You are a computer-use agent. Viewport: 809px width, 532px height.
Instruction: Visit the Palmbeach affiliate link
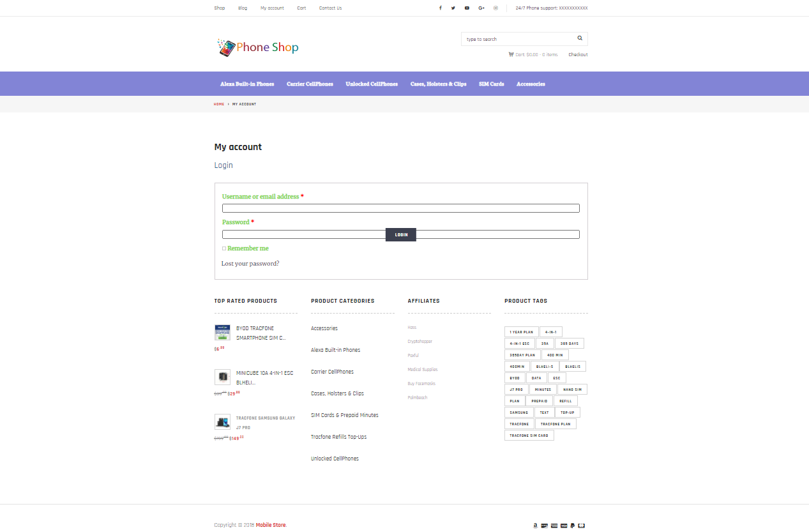coord(418,398)
